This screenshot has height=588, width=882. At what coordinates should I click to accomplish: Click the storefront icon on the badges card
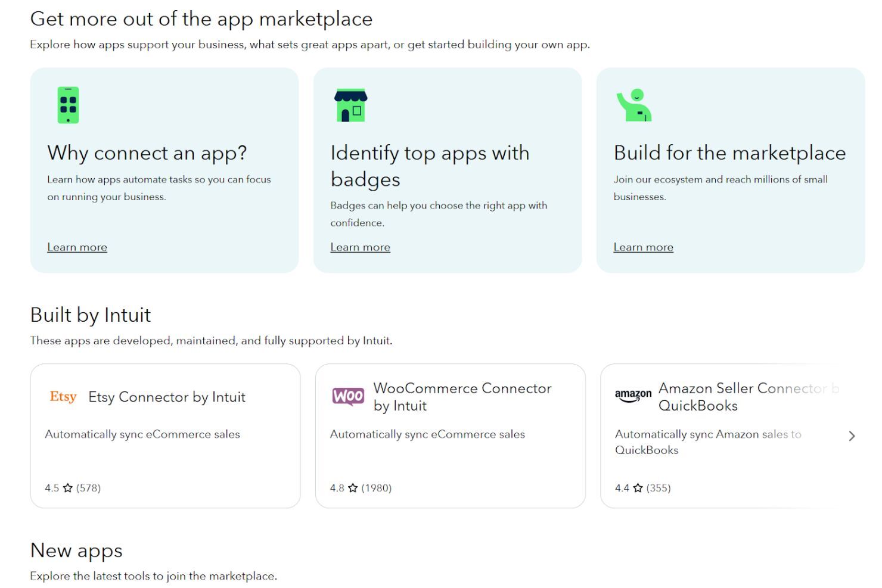(351, 106)
